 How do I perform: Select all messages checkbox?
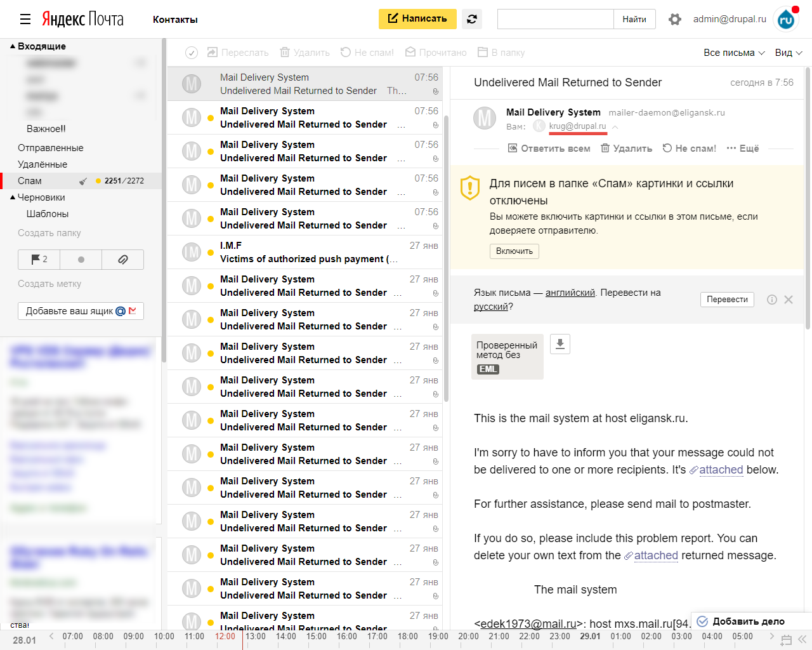192,53
